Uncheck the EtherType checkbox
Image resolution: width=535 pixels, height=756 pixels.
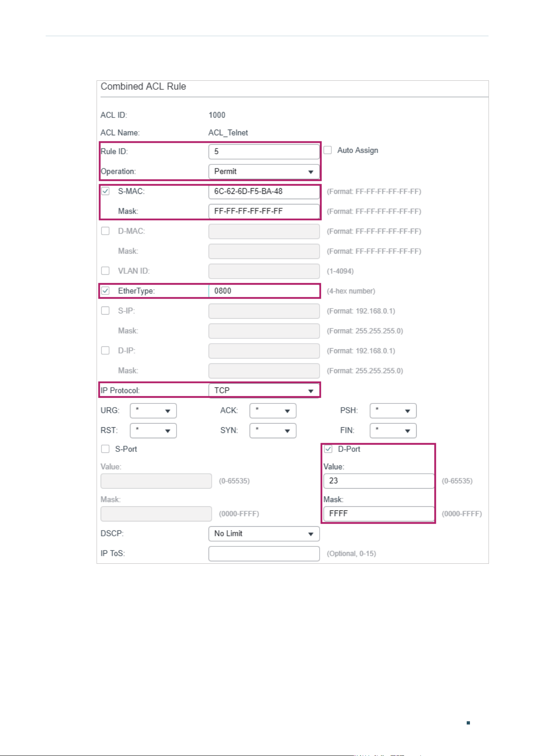pos(105,291)
